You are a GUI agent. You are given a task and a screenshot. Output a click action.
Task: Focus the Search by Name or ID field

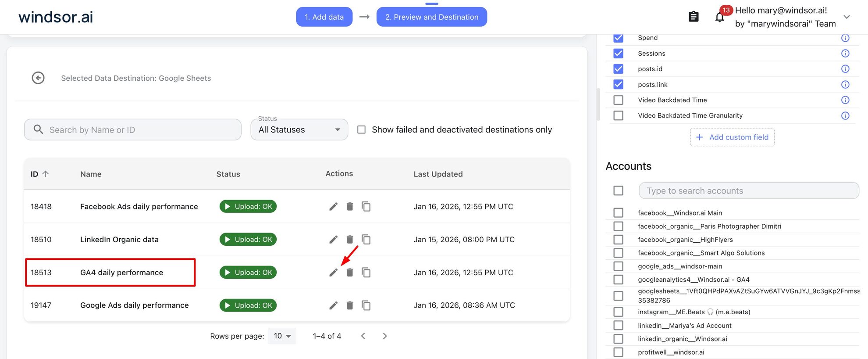(133, 130)
